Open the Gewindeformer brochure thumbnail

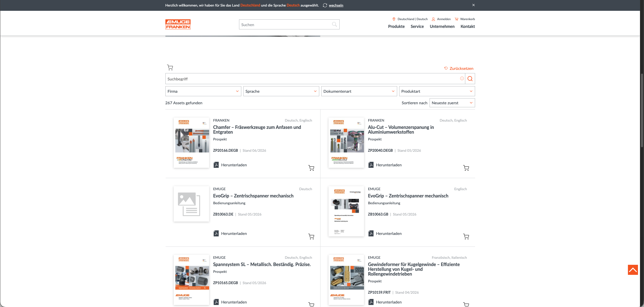pos(346,280)
